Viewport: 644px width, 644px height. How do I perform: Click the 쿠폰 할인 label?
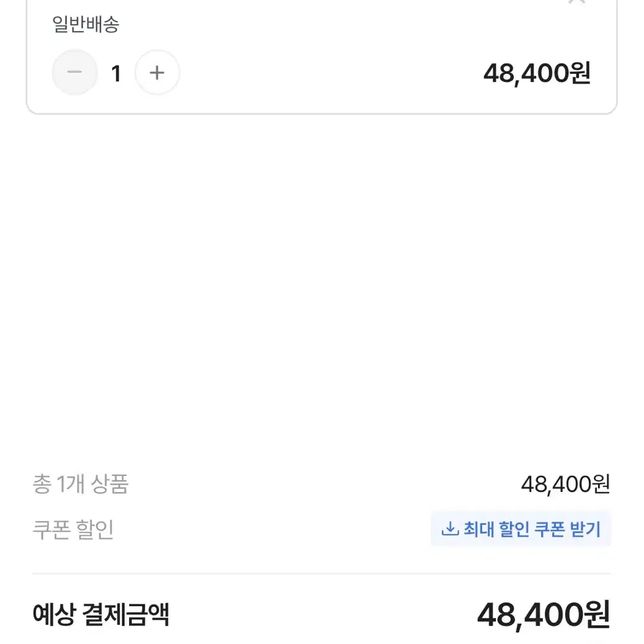(73, 529)
